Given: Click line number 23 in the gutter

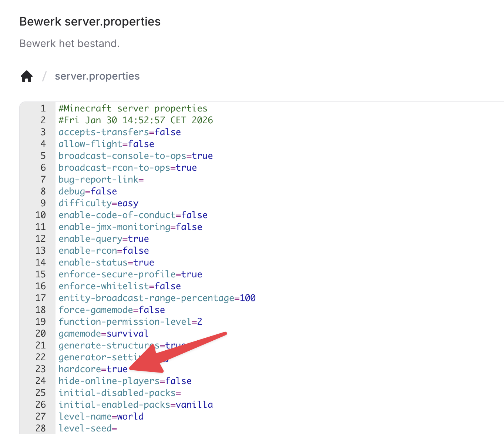Looking at the screenshot, I should pos(40,369).
